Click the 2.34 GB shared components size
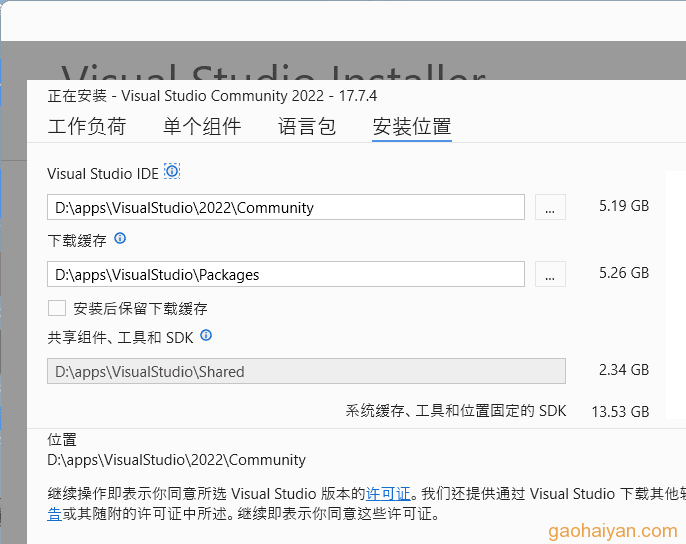This screenshot has width=686, height=544. click(x=624, y=370)
